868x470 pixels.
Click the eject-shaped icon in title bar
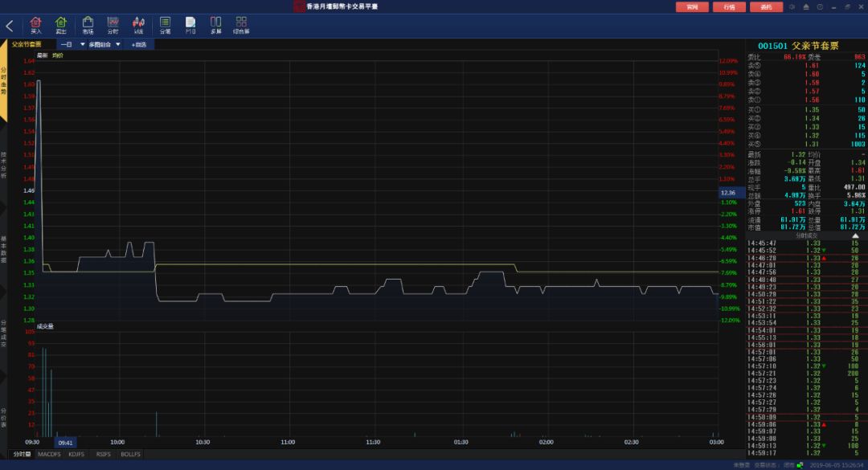pyautogui.click(x=806, y=6)
